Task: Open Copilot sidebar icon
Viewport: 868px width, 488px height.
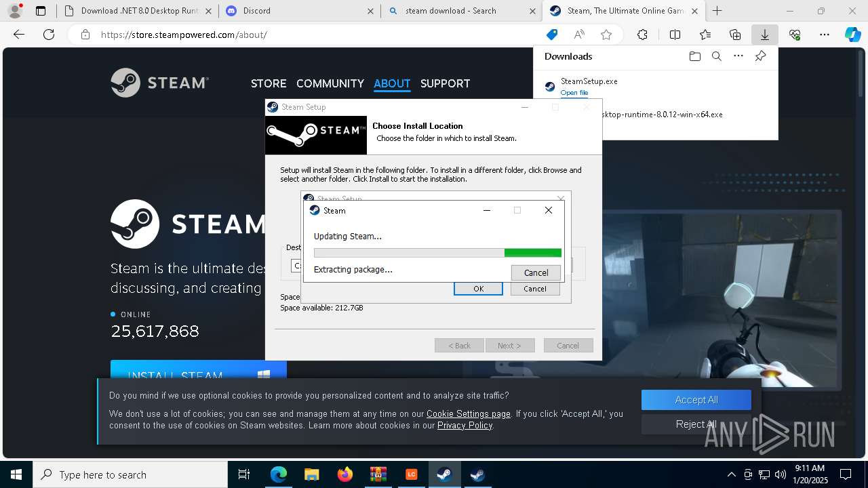Action: pos(853,35)
